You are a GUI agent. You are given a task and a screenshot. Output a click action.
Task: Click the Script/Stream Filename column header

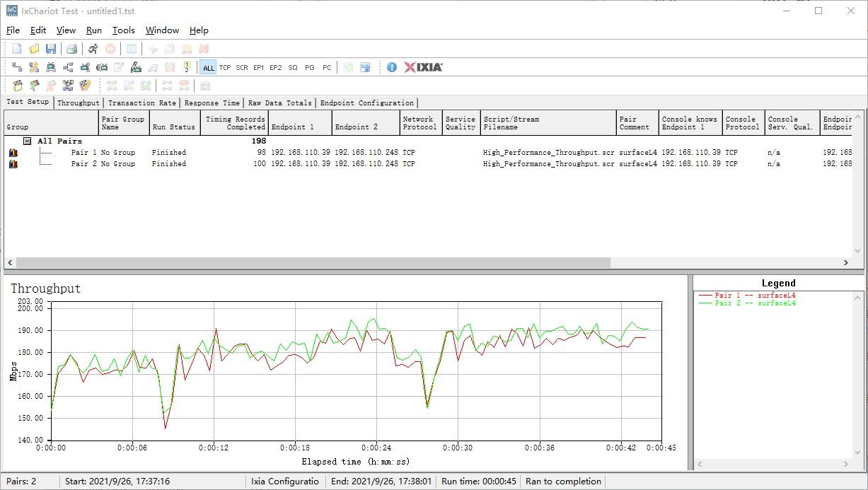(x=548, y=123)
